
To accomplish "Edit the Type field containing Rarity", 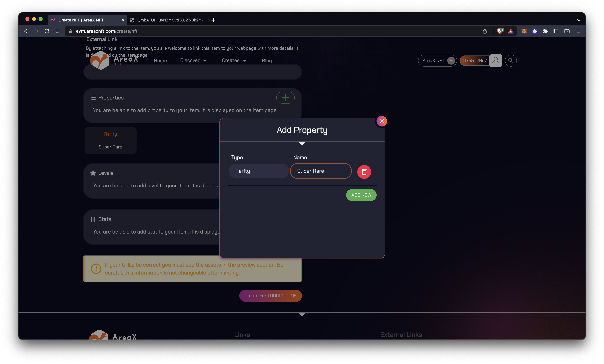I will tap(259, 171).
